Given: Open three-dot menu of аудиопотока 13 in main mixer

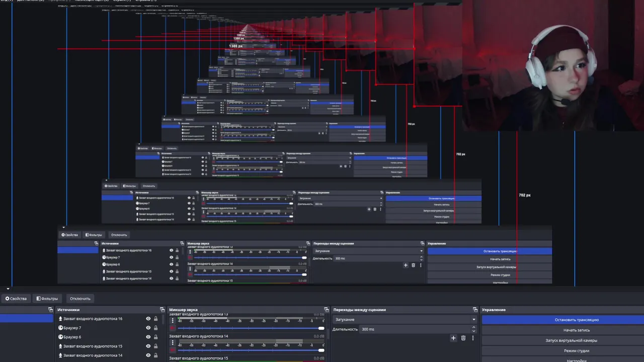Looking at the screenshot, I should (x=173, y=320).
